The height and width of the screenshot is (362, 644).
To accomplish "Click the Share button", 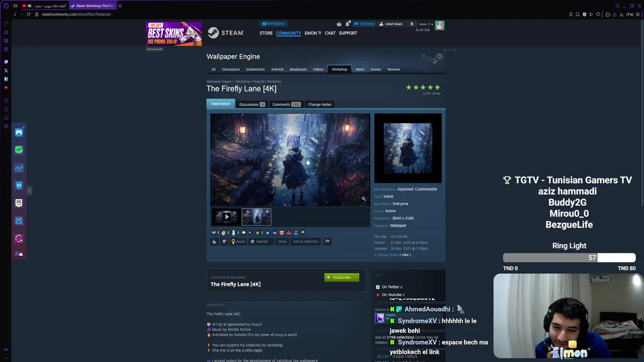I will coord(282,241).
